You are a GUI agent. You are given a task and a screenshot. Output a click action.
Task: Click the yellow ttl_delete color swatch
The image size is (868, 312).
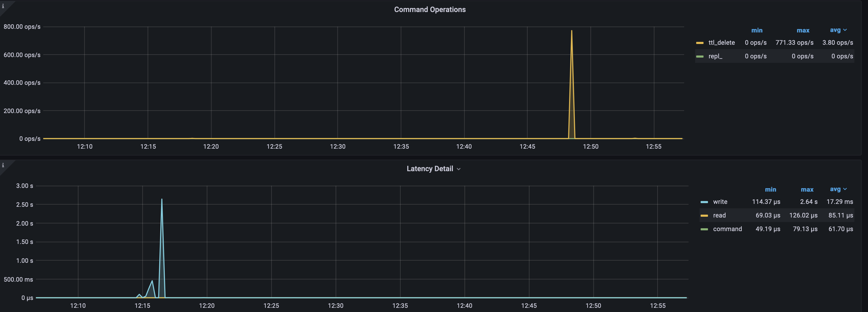pos(700,43)
